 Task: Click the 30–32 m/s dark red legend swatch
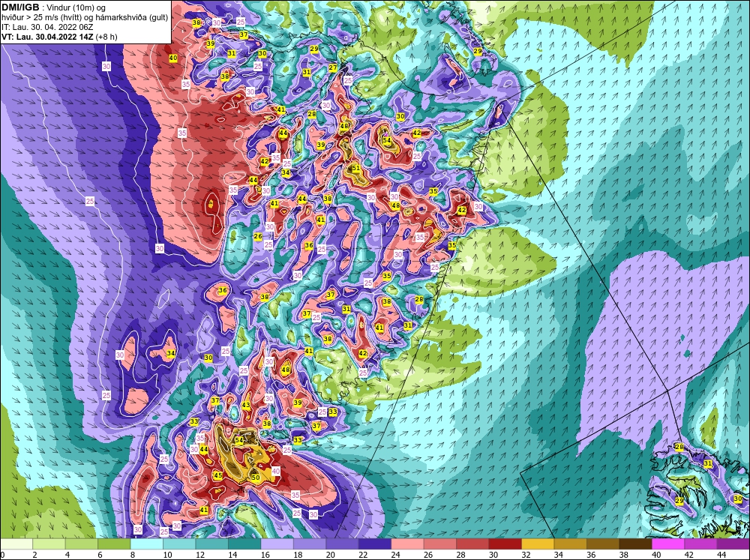[505, 544]
